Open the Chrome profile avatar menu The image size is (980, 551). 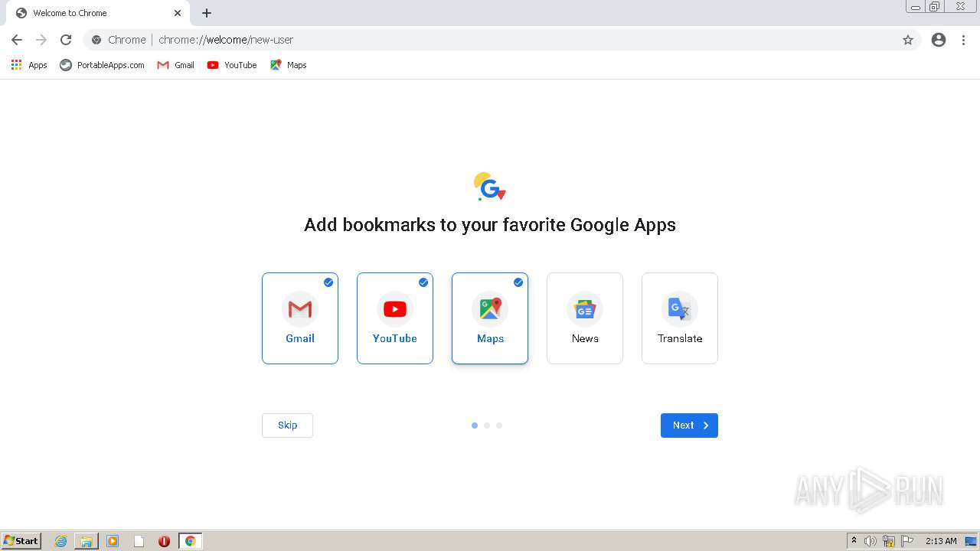(x=939, y=40)
